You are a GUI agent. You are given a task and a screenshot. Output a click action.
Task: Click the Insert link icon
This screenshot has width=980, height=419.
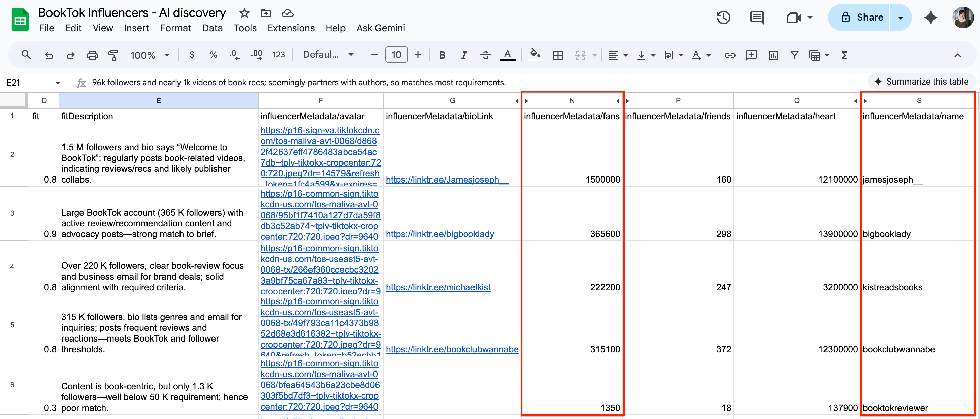point(730,55)
